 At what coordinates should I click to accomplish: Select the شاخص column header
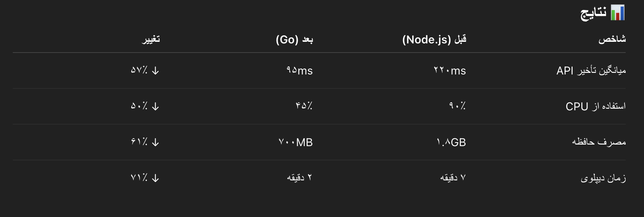612,39
